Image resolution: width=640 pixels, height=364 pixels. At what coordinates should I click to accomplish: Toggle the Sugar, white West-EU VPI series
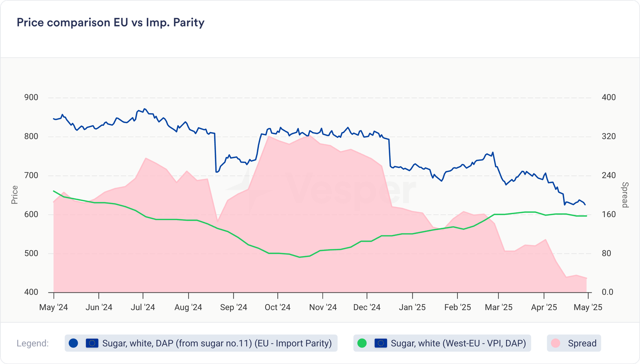[x=458, y=343]
